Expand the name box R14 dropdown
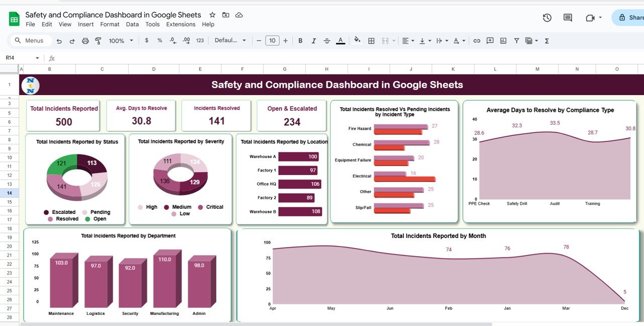 coord(37,58)
